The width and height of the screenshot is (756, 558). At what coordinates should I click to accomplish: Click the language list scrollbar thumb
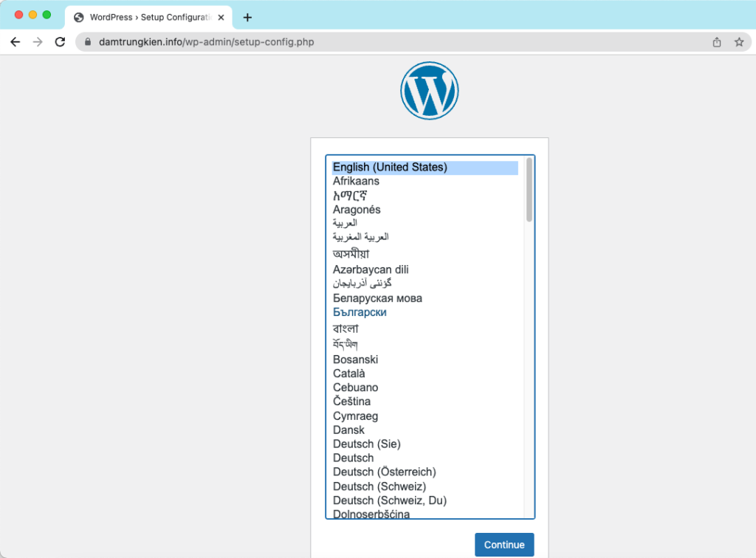tap(529, 190)
